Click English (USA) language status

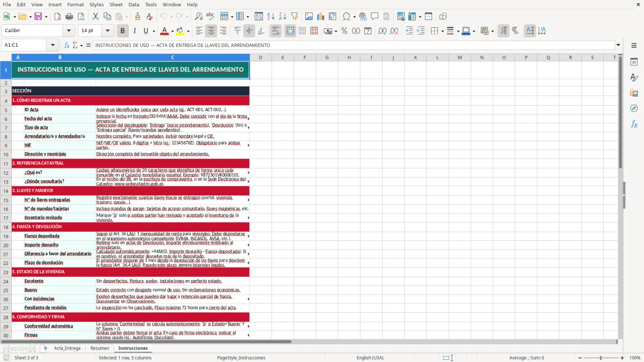coord(370,358)
